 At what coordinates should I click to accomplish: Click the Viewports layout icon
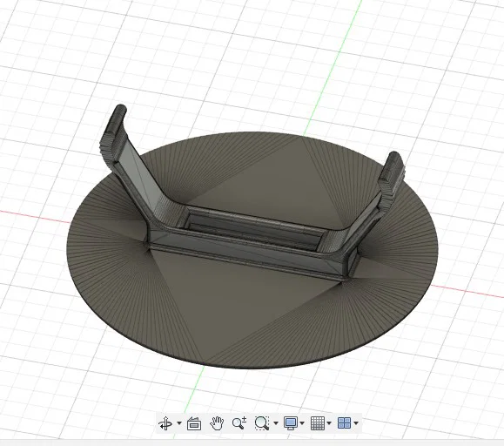pyautogui.click(x=345, y=423)
